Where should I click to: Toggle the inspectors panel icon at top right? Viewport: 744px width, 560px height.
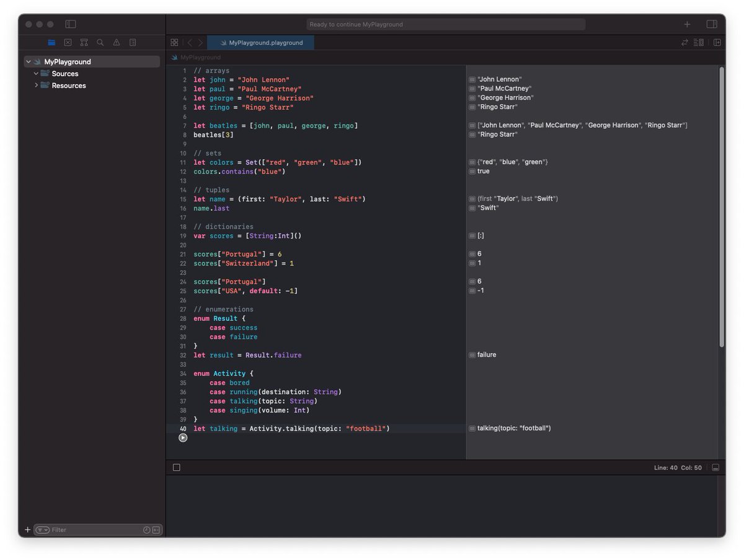712,24
